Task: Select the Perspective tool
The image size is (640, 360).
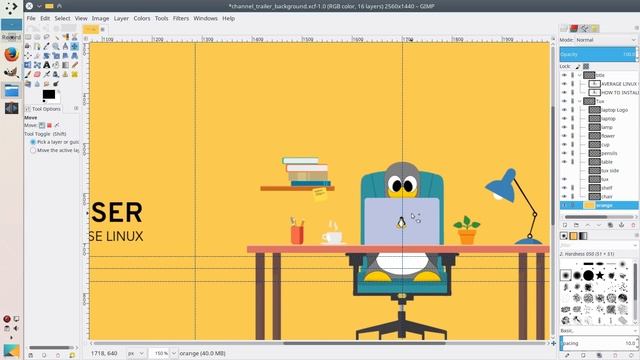Action: [x=75, y=56]
